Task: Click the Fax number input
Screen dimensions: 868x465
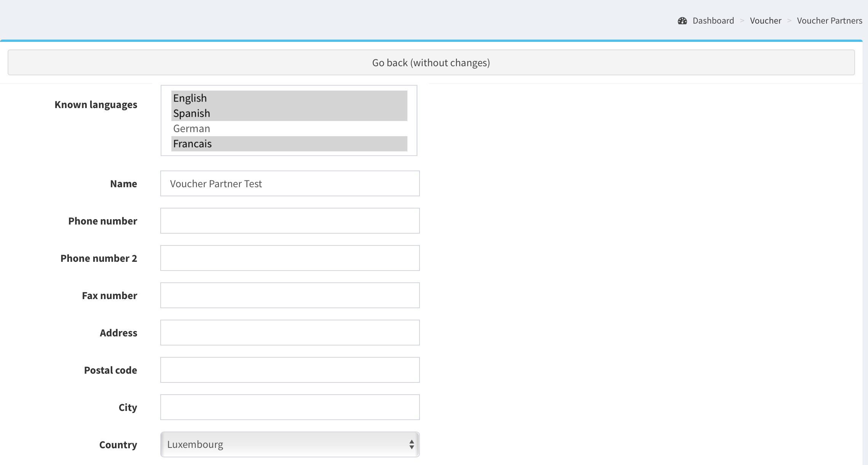Action: (290, 295)
